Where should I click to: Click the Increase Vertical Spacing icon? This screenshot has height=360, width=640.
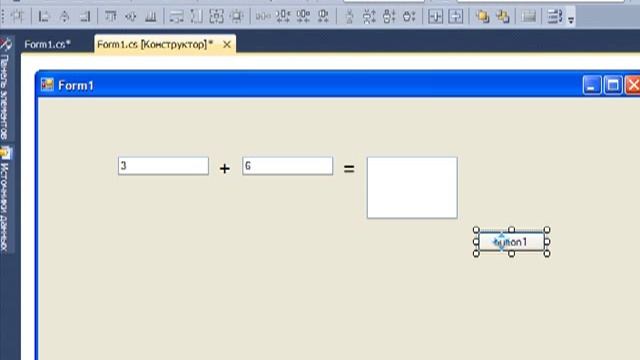(369, 16)
